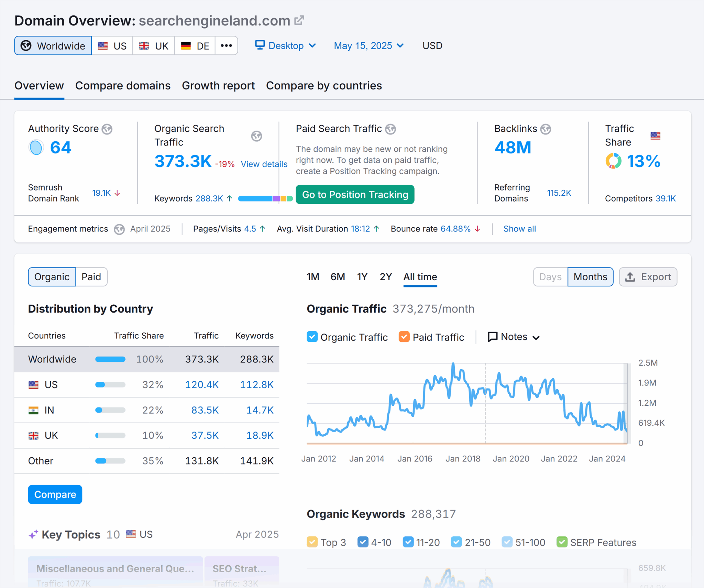This screenshot has height=588, width=704.
Task: Click globe icon next to Authority Score
Action: pos(107,129)
